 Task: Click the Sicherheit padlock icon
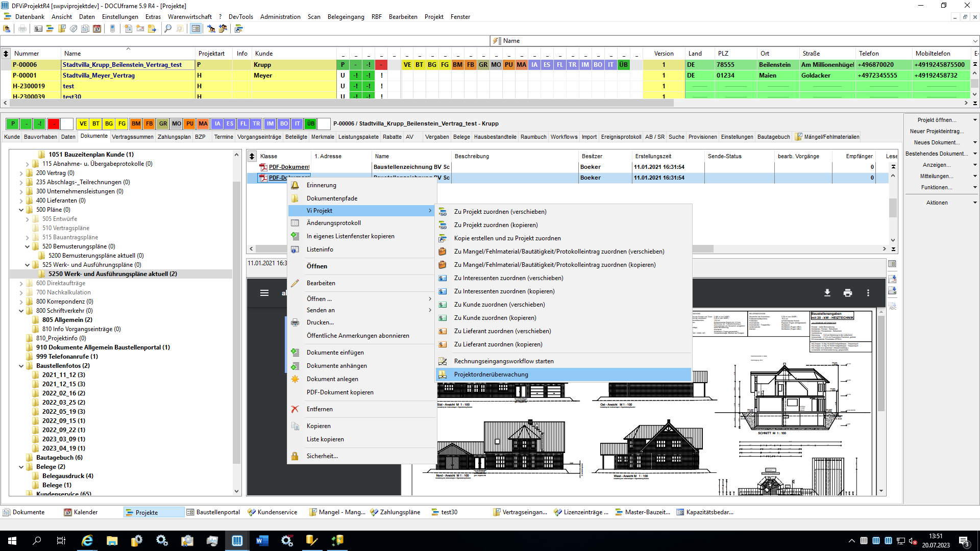coord(295,456)
